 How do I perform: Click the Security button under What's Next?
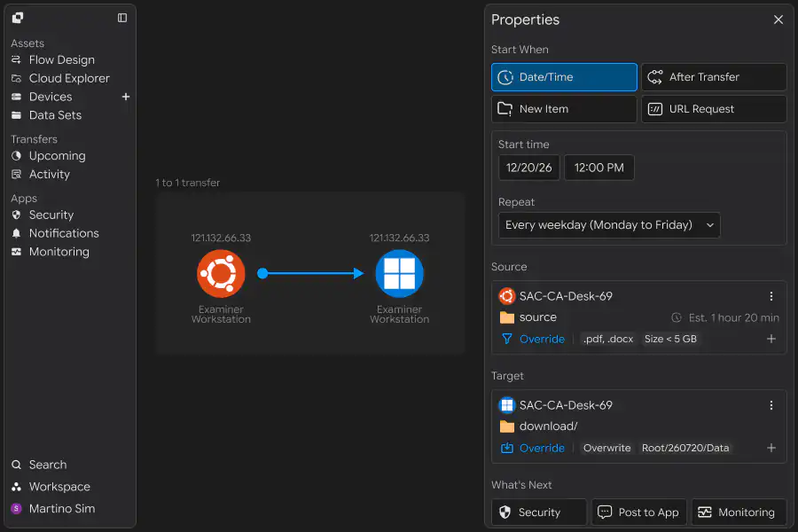coord(539,512)
